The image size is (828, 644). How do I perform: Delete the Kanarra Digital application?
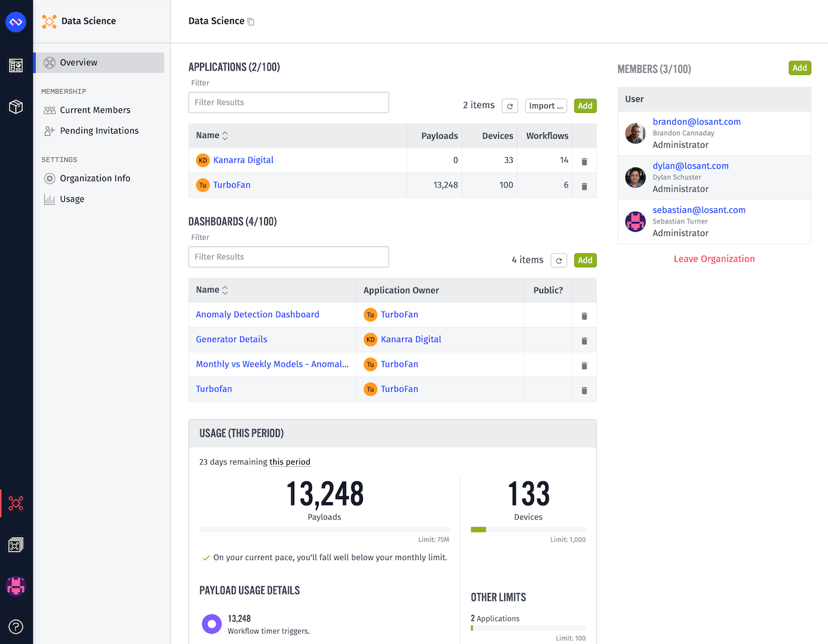click(584, 161)
